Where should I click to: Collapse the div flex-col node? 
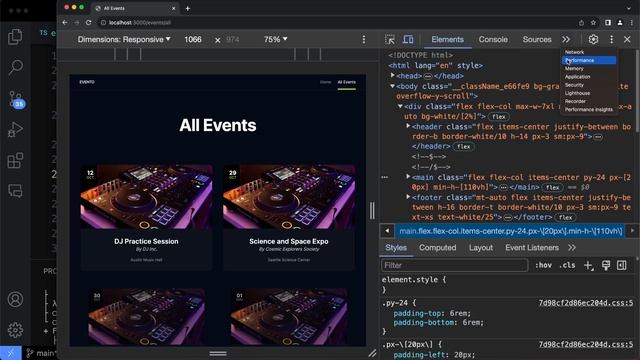(400, 106)
